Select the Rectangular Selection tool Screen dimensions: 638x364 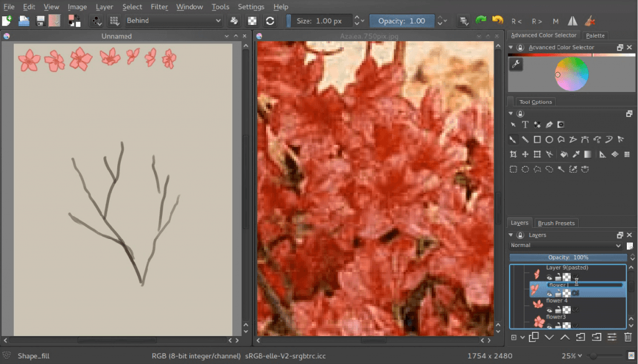point(514,169)
